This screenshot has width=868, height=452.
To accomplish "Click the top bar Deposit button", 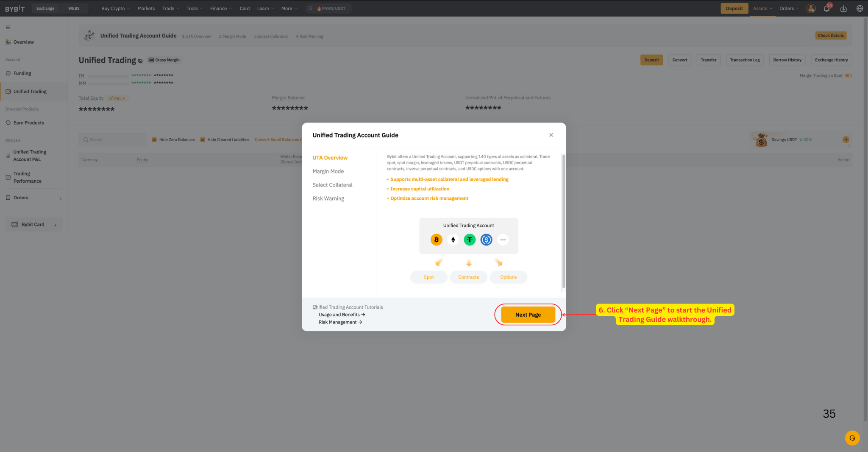I will [734, 8].
